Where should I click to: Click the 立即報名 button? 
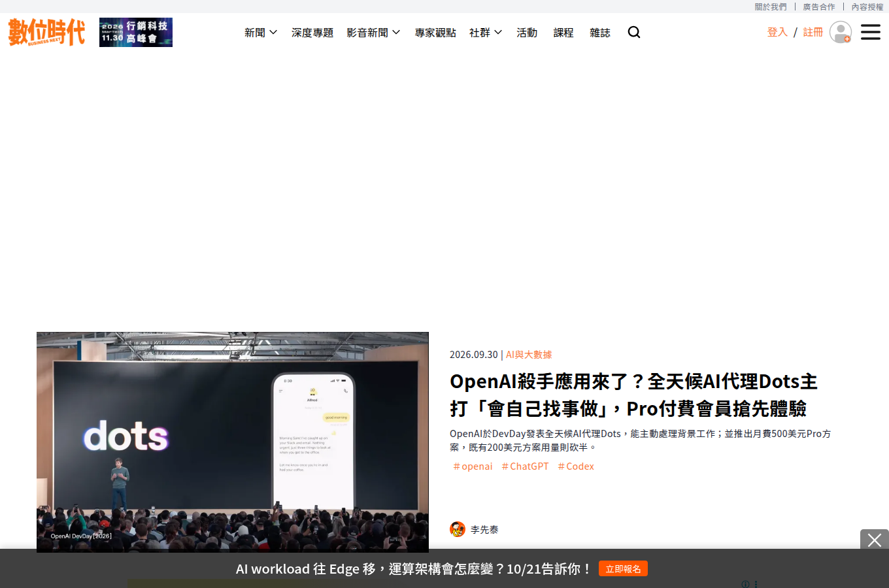point(623,568)
